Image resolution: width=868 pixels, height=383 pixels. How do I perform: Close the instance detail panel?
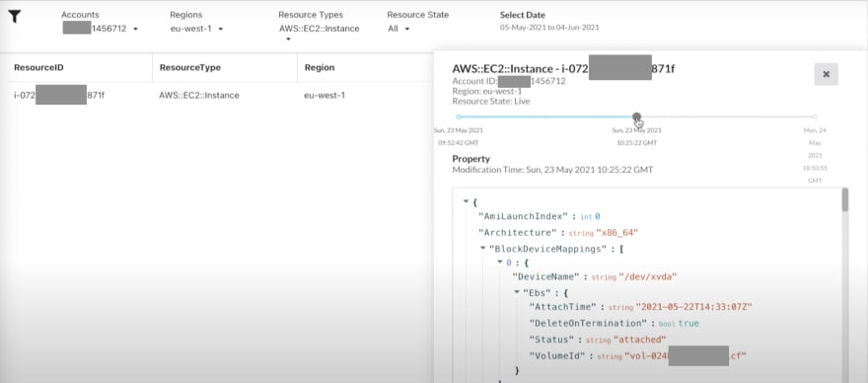point(826,74)
